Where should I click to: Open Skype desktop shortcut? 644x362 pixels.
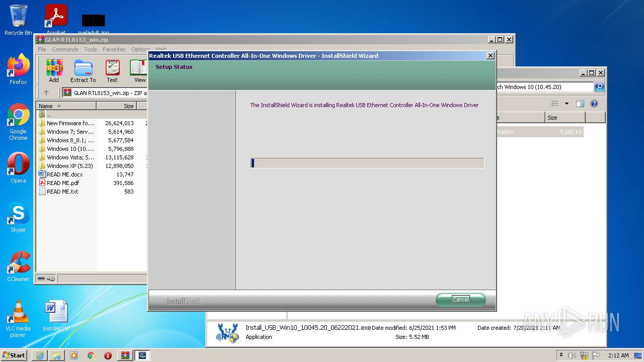[x=18, y=217]
